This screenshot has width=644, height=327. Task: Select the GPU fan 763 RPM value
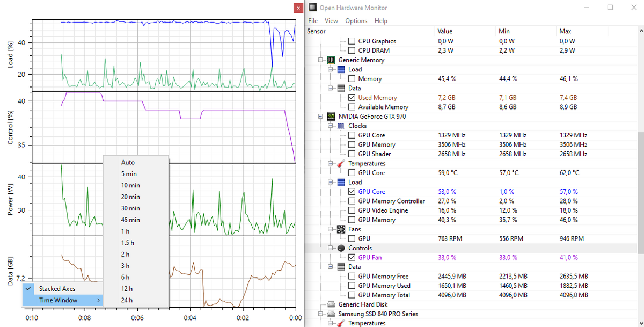point(450,238)
